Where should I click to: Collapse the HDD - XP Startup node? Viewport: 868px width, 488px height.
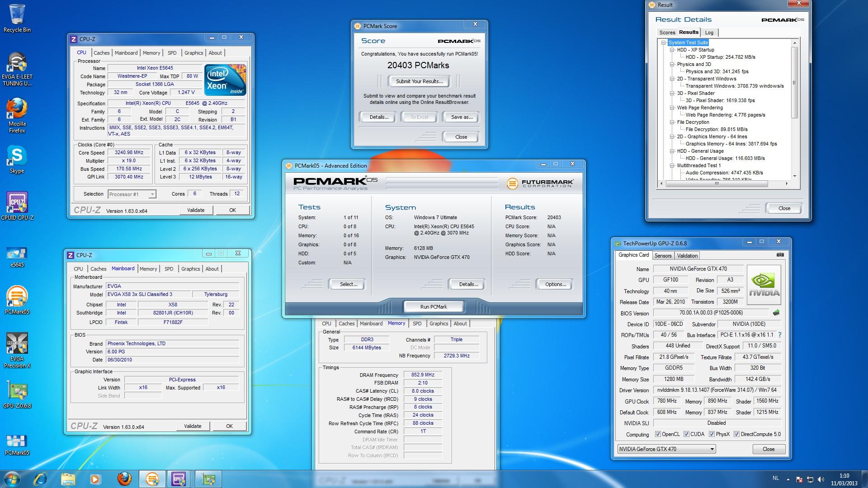[672, 50]
